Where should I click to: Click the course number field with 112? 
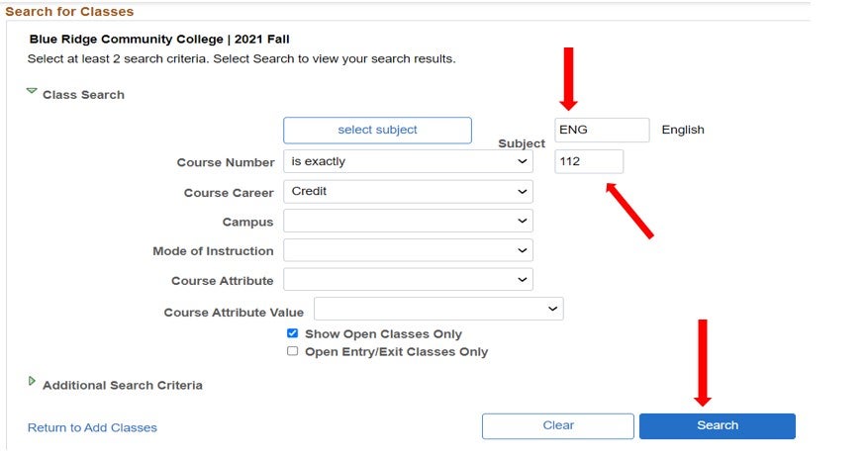[589, 161]
